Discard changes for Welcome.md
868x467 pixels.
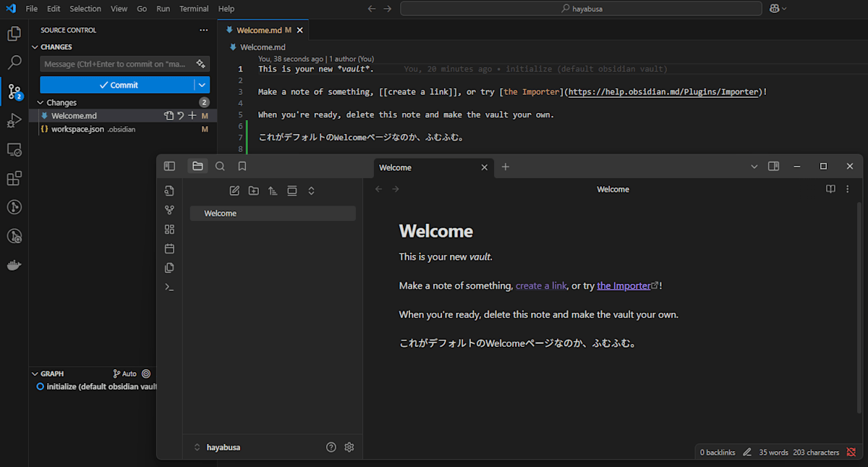point(180,116)
